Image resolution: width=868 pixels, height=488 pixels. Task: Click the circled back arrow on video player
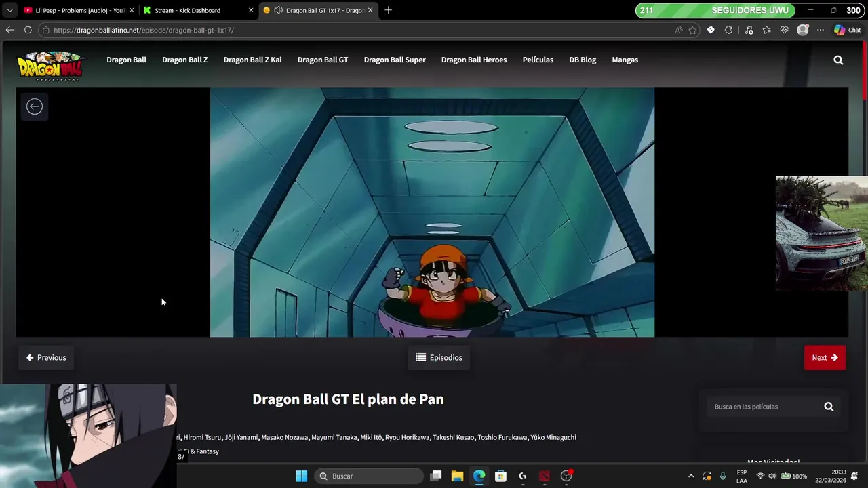[35, 106]
